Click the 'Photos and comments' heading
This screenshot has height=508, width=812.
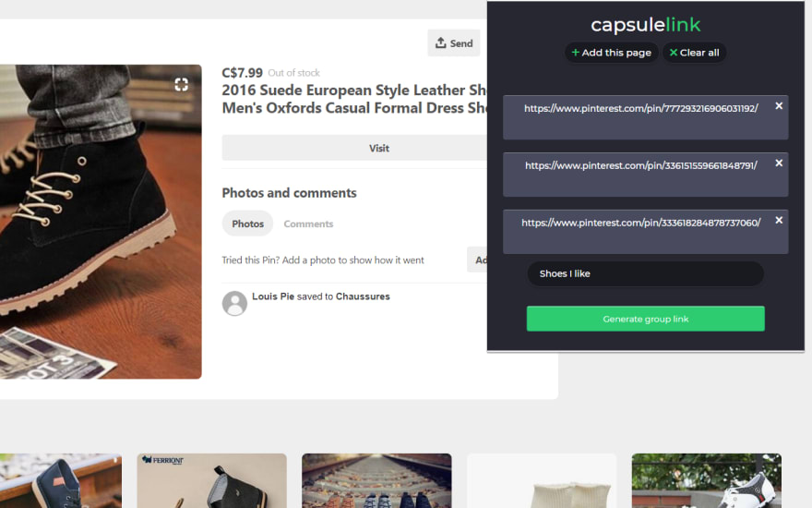289,193
